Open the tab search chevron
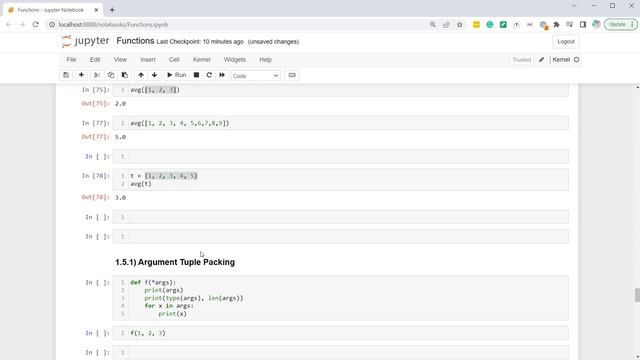The height and width of the screenshot is (360, 640). (x=574, y=6)
